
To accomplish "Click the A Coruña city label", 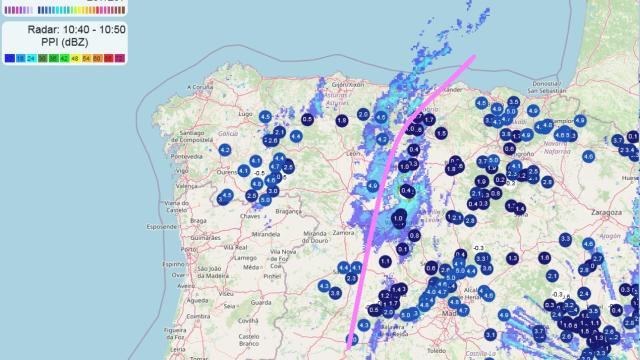I will click(x=200, y=87).
